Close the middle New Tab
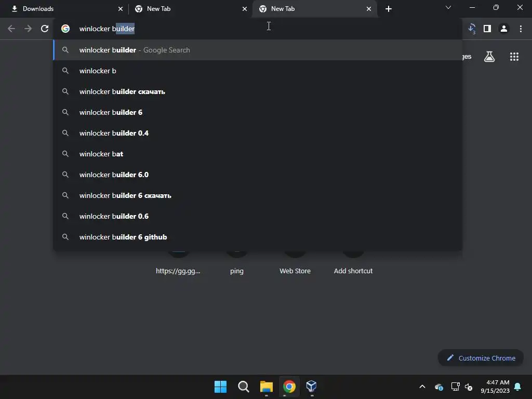532x399 pixels. (x=245, y=9)
